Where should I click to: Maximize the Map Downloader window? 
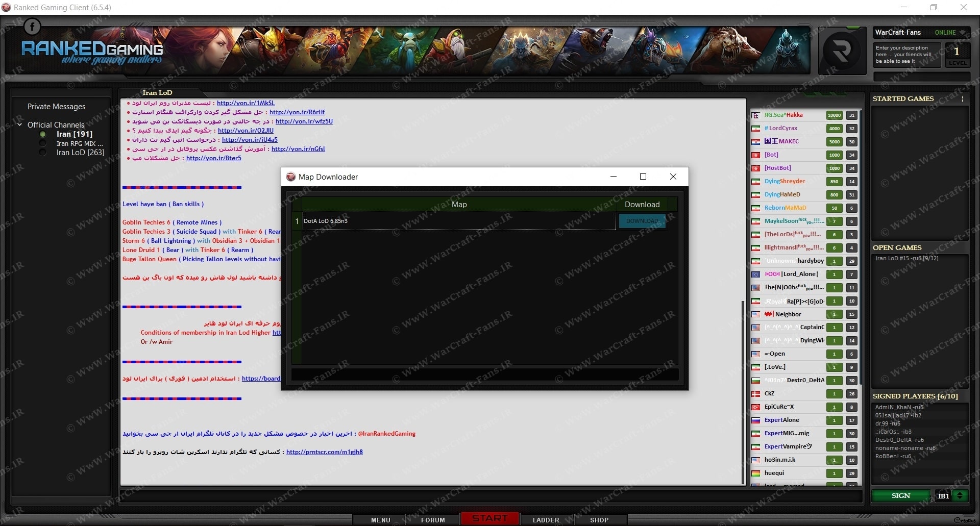pyautogui.click(x=643, y=177)
